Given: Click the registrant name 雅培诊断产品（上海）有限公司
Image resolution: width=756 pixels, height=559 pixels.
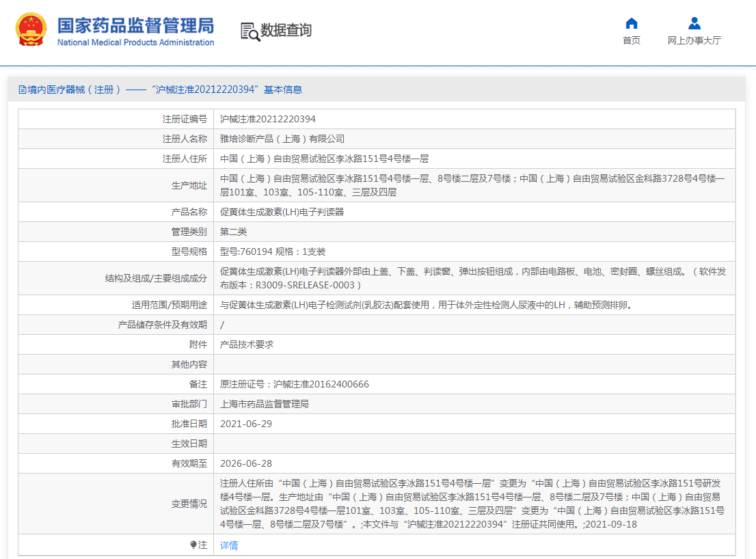Looking at the screenshot, I should 282,139.
